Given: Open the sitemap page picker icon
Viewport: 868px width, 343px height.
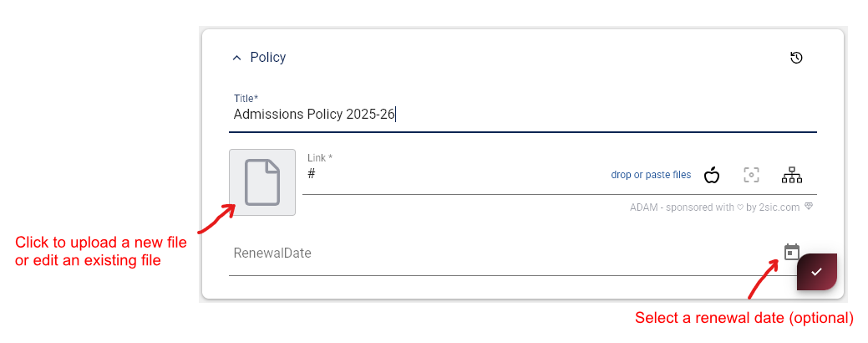Looking at the screenshot, I should (x=791, y=175).
